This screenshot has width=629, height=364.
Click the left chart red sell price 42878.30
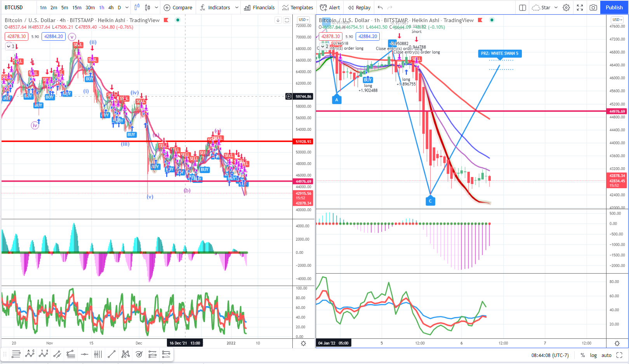(16, 36)
